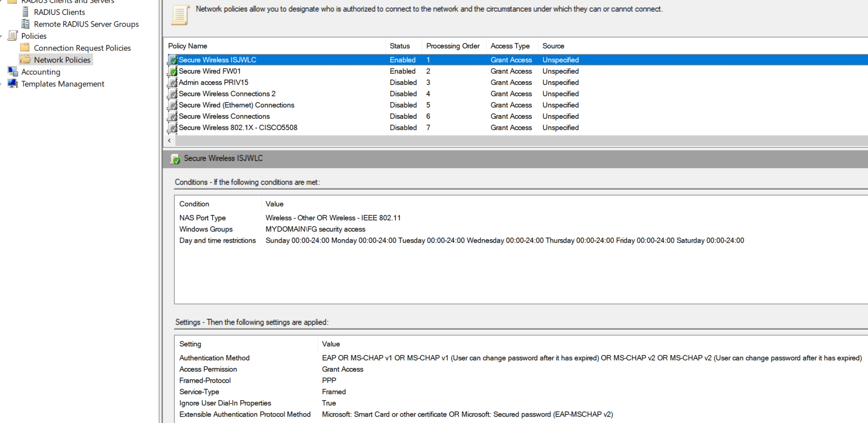Click Enabled status of Secure Wired FW01
The height and width of the screenshot is (423, 868).
(x=402, y=71)
